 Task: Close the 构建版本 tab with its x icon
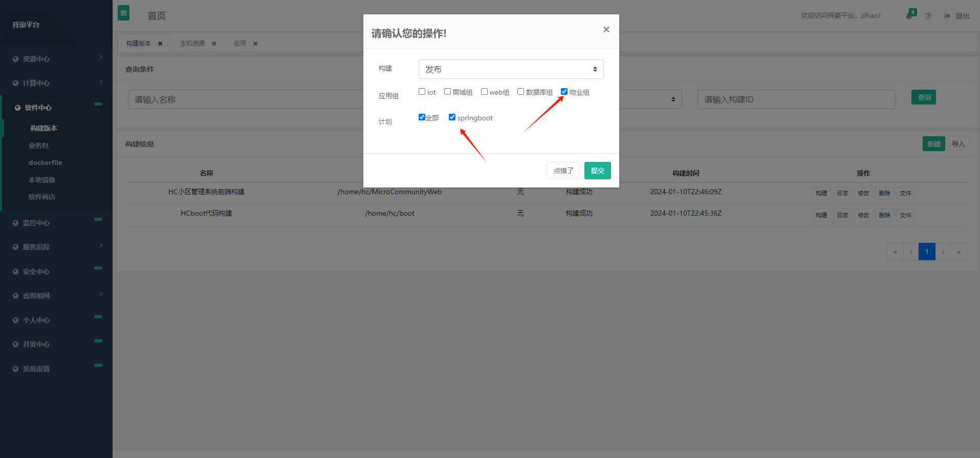[160, 44]
